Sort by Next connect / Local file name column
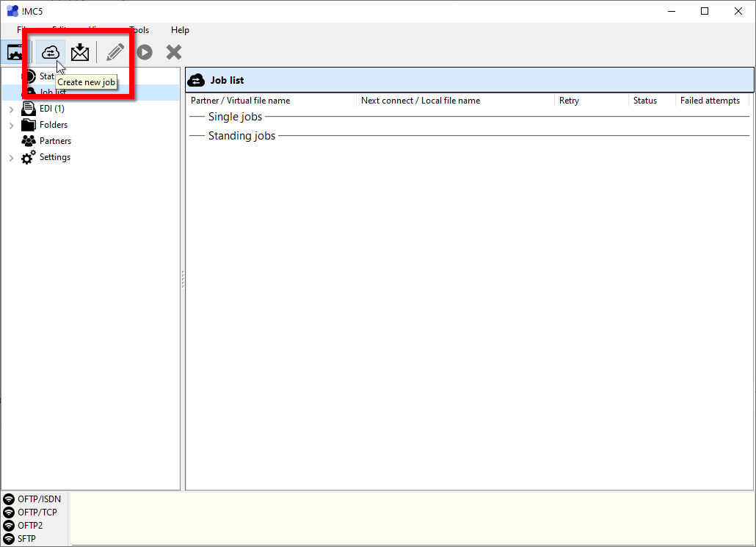 click(x=455, y=101)
